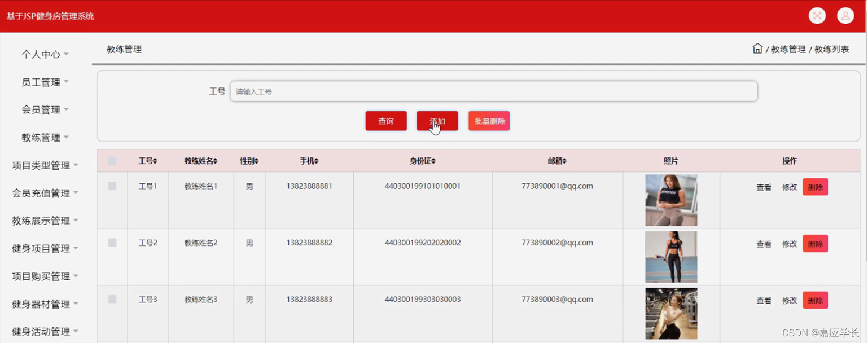Expand the 员工管理 sidebar menu

(45, 82)
